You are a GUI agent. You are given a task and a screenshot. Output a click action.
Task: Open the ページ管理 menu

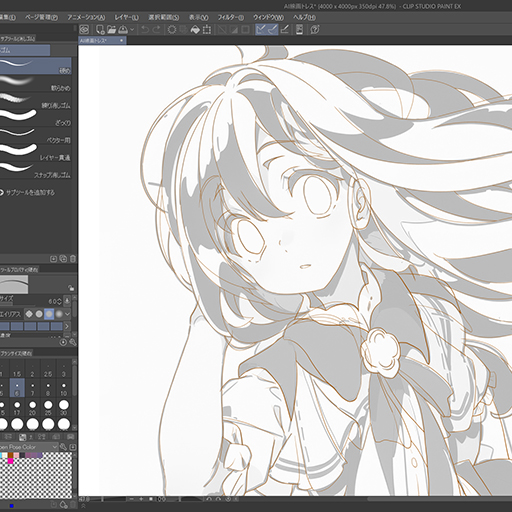click(x=41, y=17)
